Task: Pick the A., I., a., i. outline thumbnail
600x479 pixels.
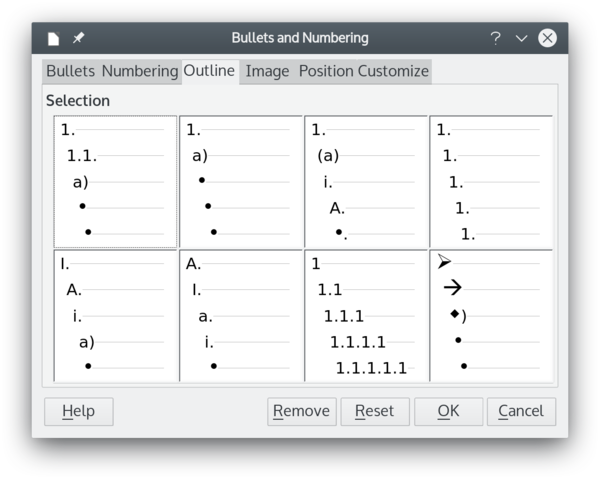Action: pyautogui.click(x=241, y=316)
